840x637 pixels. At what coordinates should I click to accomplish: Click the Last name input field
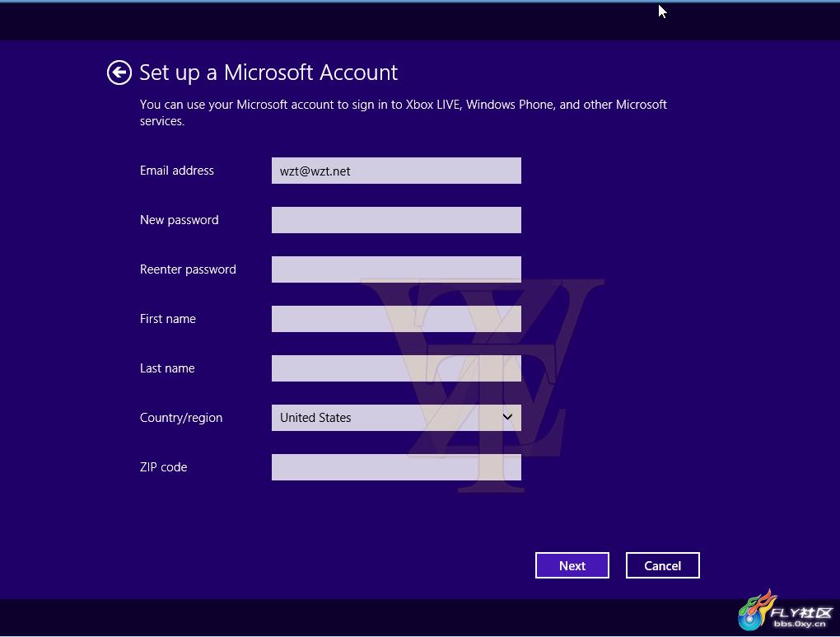click(396, 368)
